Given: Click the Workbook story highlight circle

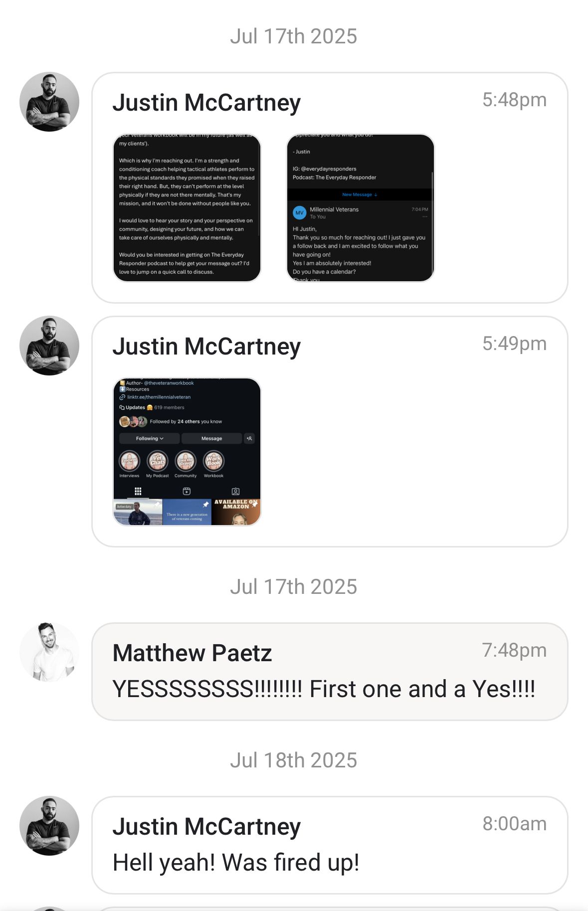Looking at the screenshot, I should 213,461.
